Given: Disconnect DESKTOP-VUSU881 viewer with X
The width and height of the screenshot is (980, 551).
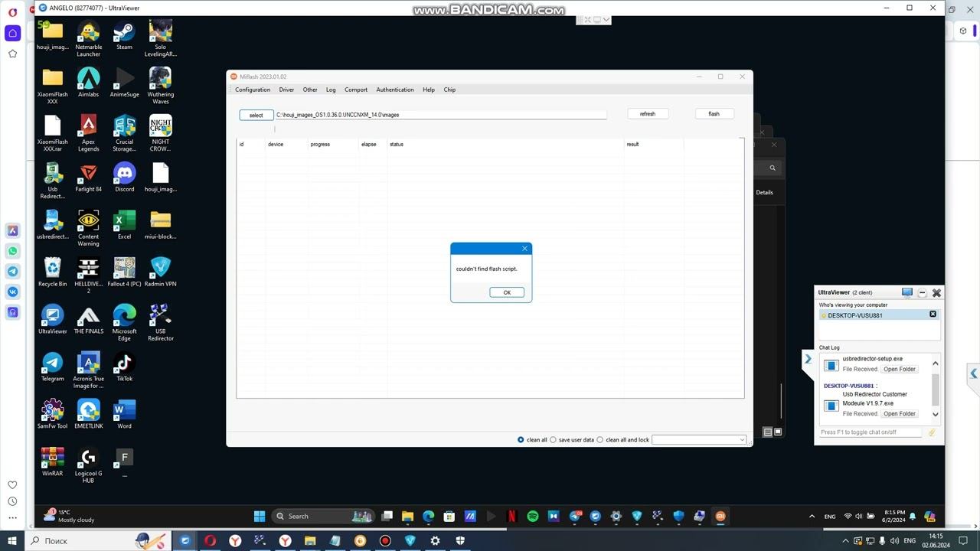Looking at the screenshot, I should 933,315.
